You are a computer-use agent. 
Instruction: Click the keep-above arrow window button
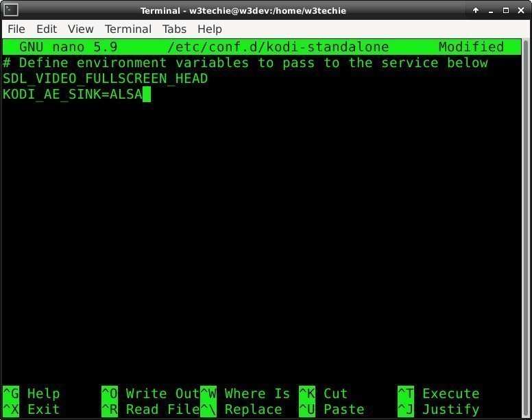tap(476, 10)
